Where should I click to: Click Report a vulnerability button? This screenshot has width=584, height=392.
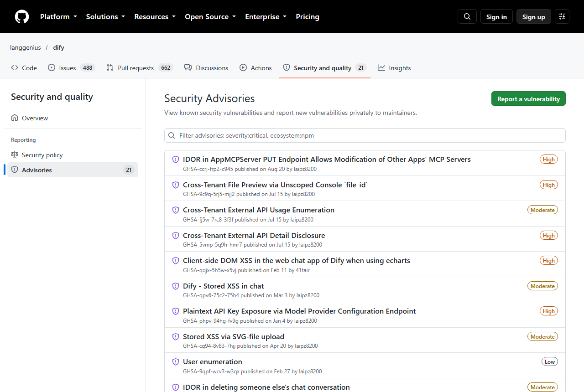[528, 99]
